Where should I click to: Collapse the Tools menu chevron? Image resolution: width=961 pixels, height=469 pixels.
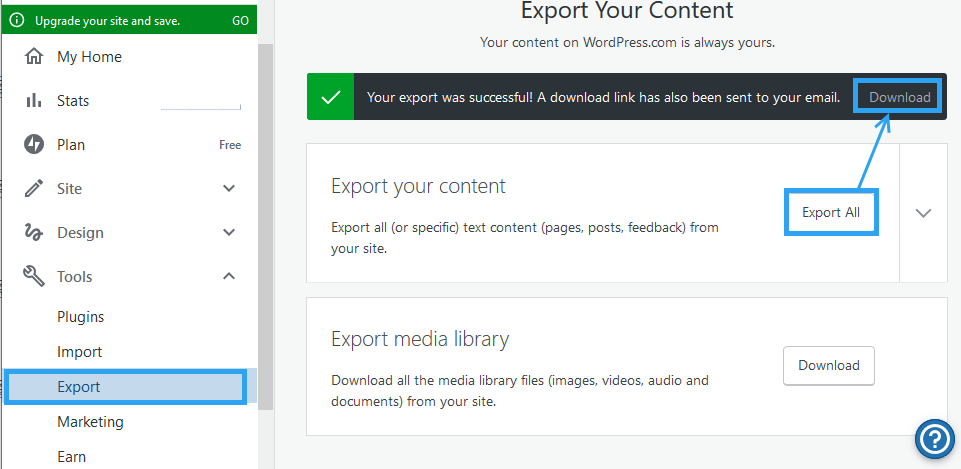pos(229,277)
